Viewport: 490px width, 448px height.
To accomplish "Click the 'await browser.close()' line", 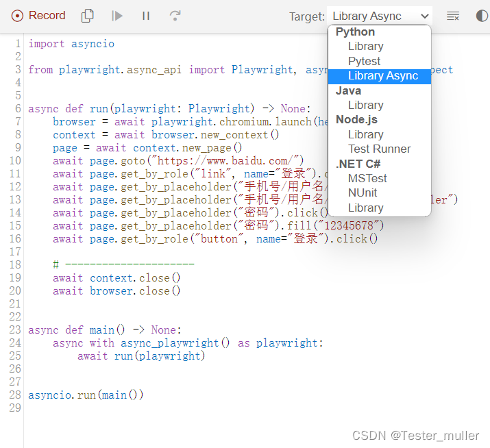I will tap(117, 291).
